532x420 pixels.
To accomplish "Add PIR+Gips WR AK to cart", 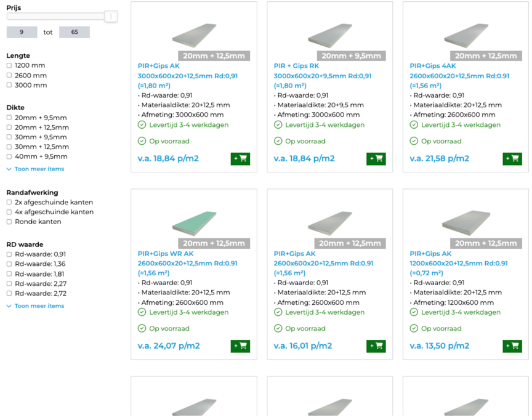I will click(x=240, y=346).
